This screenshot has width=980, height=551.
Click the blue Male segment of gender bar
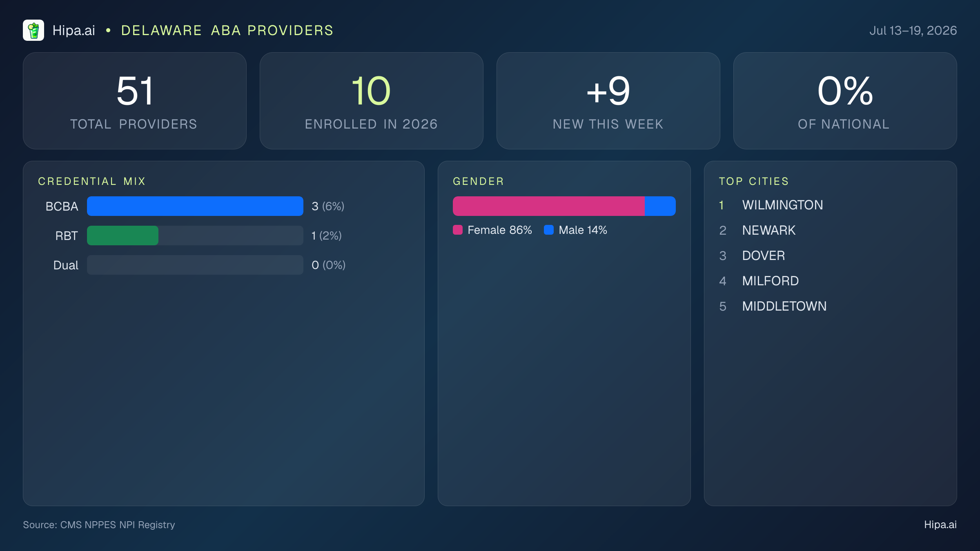coord(660,206)
